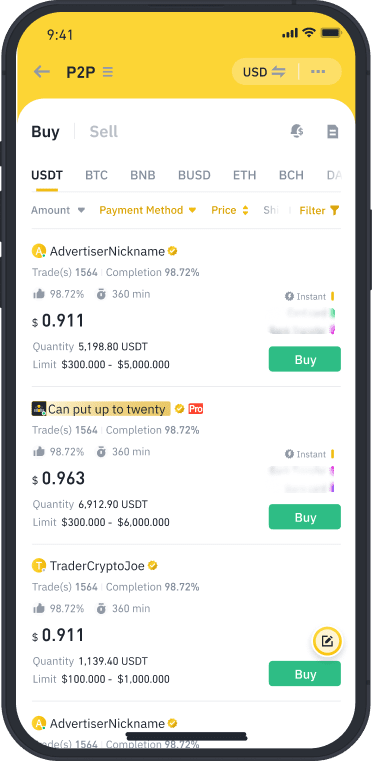Image resolution: width=372 pixels, height=761 pixels.
Task: Expand the Amount dropdown
Action: (58, 210)
